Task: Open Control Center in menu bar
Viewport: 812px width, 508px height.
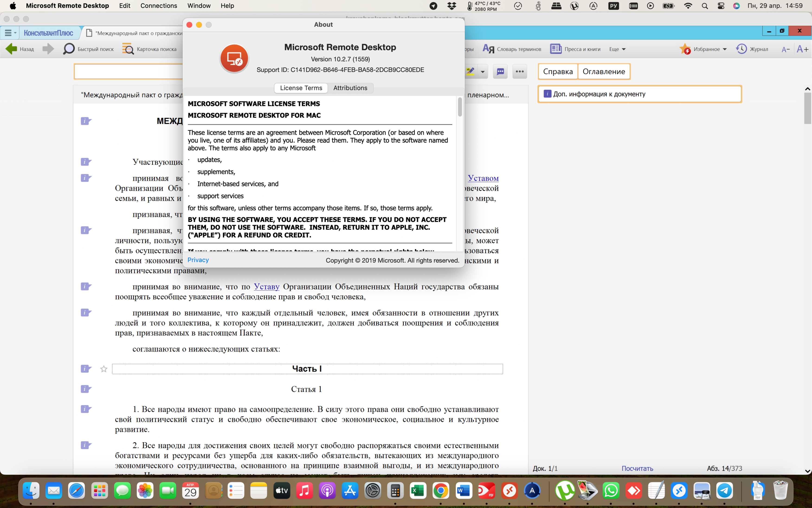Action: pos(721,6)
